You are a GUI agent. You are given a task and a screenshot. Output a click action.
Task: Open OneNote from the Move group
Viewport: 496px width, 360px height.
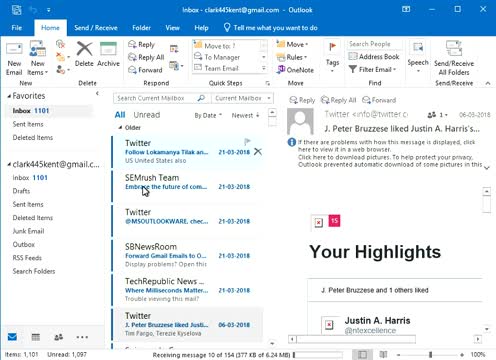tap(295, 70)
